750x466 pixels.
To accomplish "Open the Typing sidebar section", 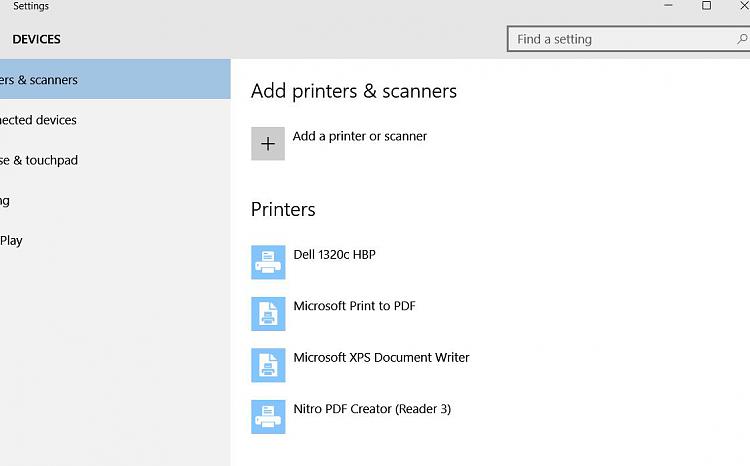I will pyautogui.click(x=115, y=200).
